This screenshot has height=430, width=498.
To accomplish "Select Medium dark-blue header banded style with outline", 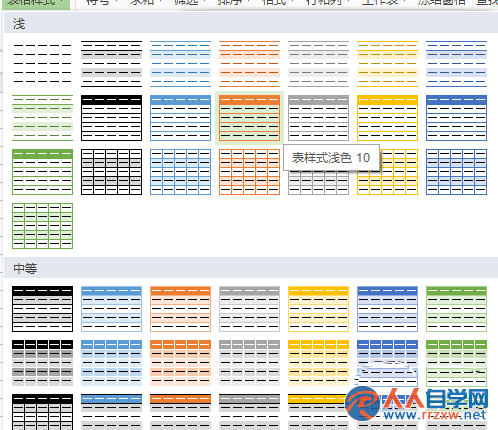I will click(387, 309).
